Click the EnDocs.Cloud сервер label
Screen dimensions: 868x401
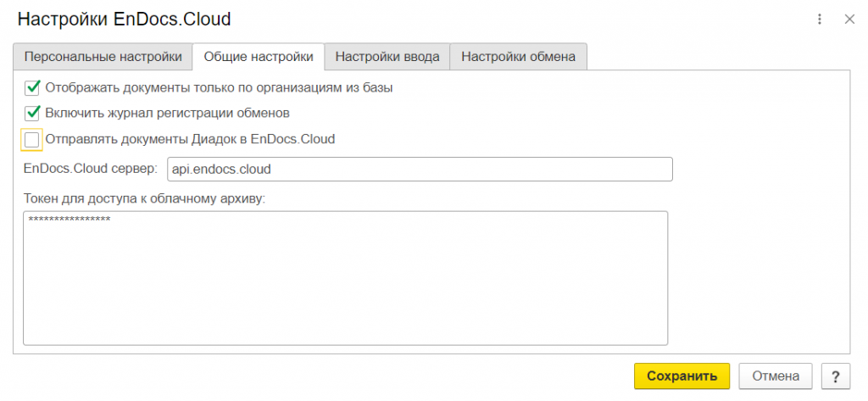(x=91, y=169)
